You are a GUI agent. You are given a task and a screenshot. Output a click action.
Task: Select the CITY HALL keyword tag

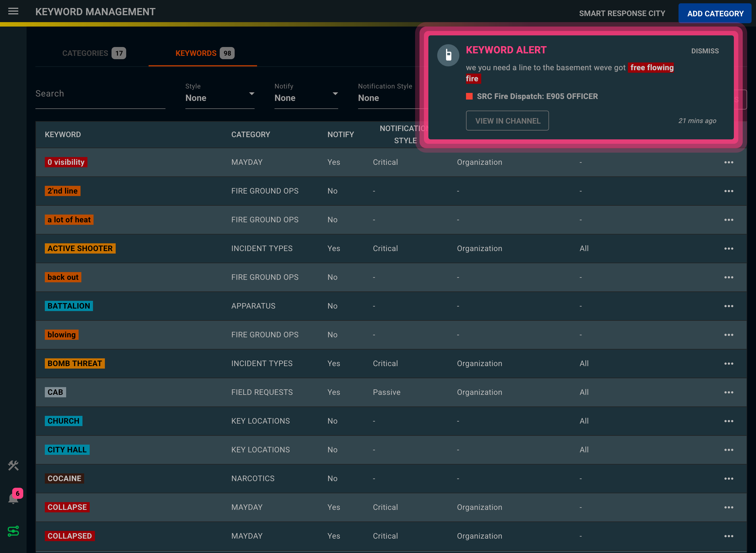coord(67,450)
